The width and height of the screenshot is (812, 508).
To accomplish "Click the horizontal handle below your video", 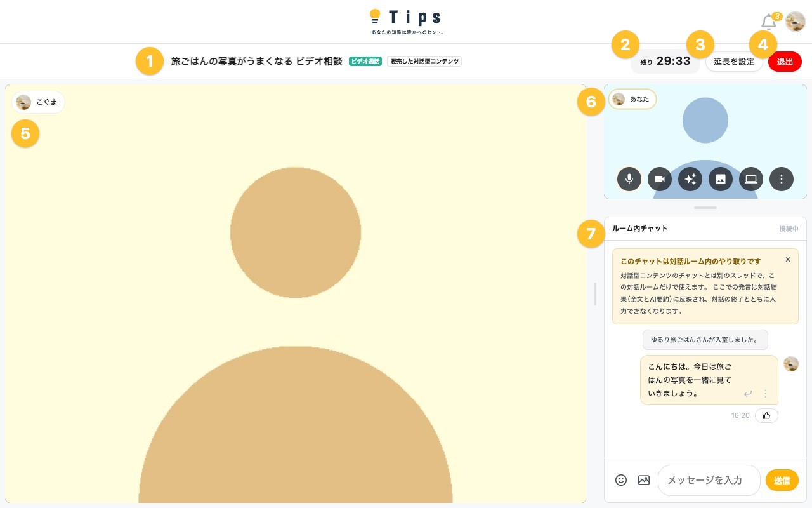I will pyautogui.click(x=705, y=208).
